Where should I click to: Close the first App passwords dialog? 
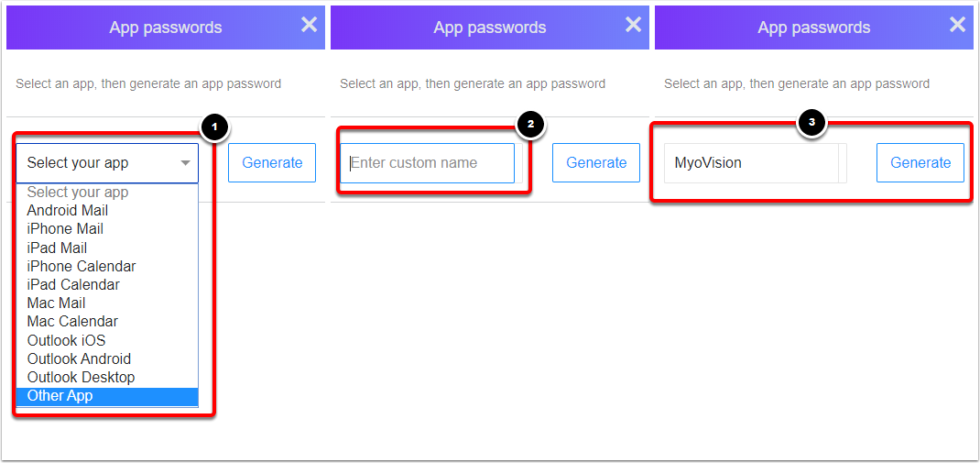(309, 25)
